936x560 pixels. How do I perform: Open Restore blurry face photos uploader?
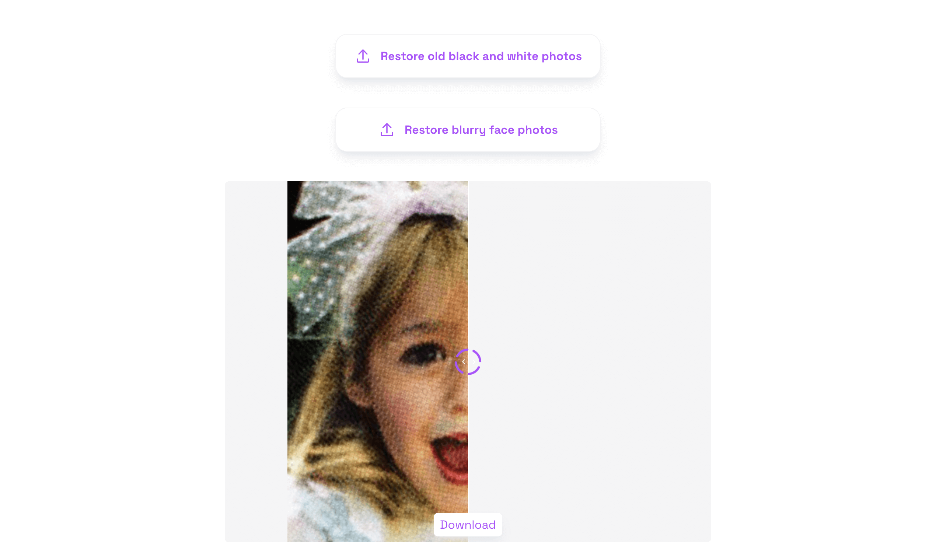(468, 130)
